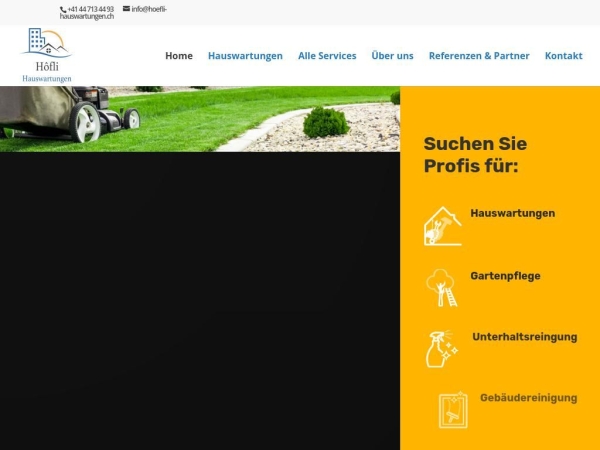
Task: Select Über uns in the navigation
Action: 392,56
